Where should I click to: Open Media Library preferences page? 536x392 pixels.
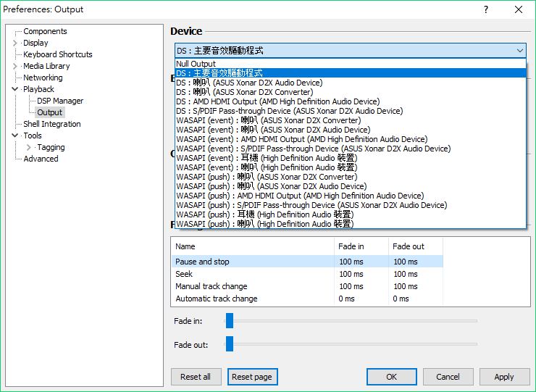pyautogui.click(x=46, y=66)
